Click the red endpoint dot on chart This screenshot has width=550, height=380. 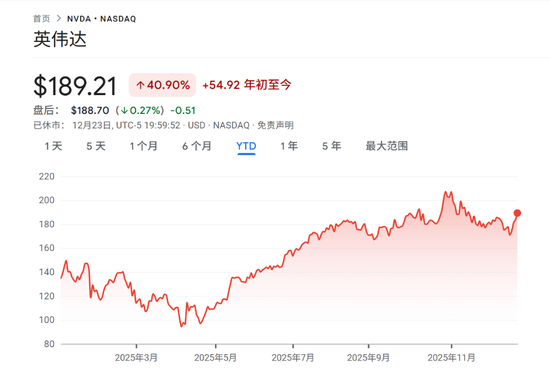517,213
